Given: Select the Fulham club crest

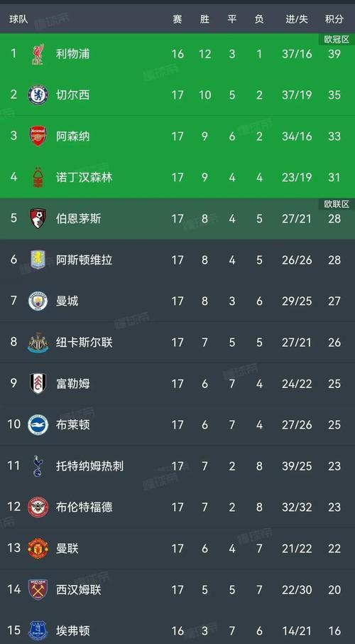Looking at the screenshot, I should click(x=38, y=384).
